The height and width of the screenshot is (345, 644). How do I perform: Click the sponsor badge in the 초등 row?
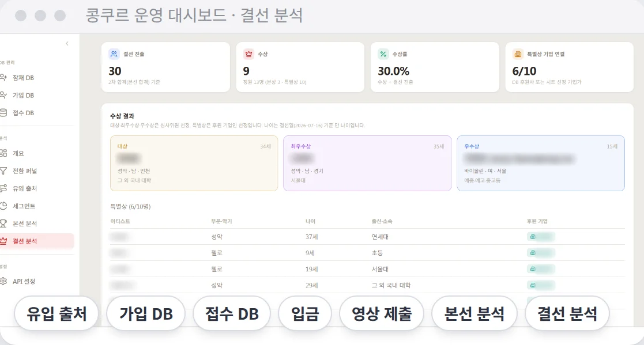point(541,253)
